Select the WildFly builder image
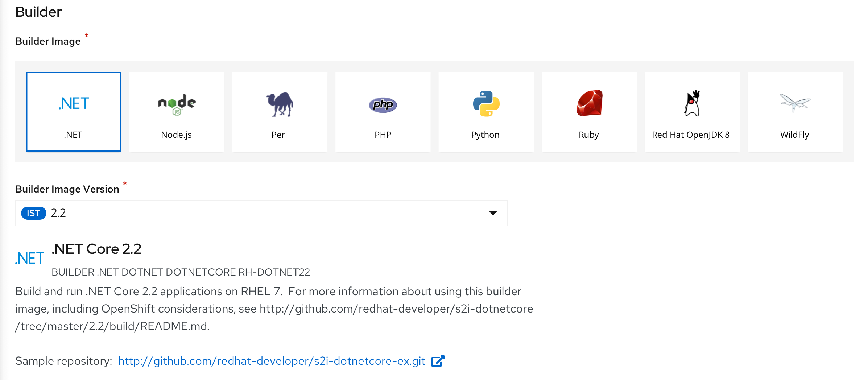The image size is (868, 380). [795, 111]
